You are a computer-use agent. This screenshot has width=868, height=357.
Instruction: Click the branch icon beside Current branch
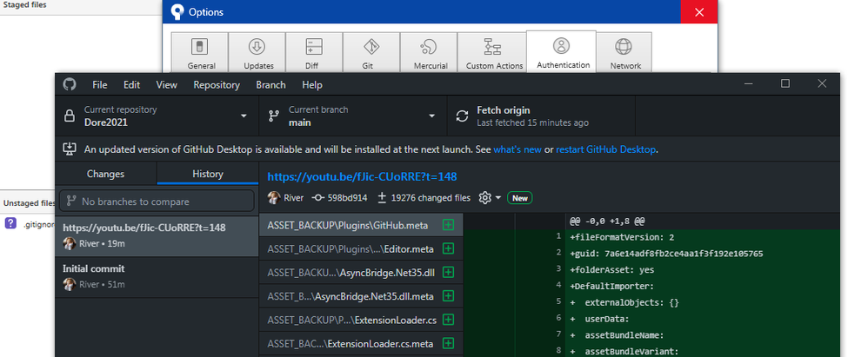[x=273, y=116]
